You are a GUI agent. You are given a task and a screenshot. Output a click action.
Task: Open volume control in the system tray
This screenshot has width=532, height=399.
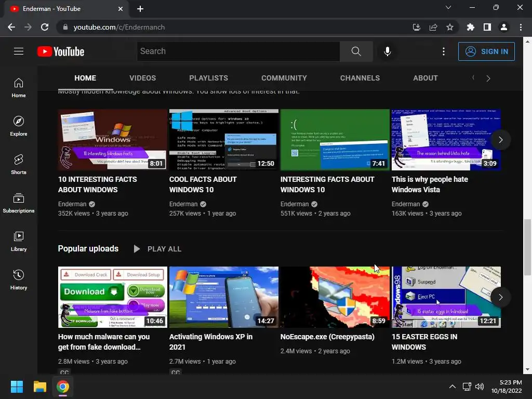480,387
